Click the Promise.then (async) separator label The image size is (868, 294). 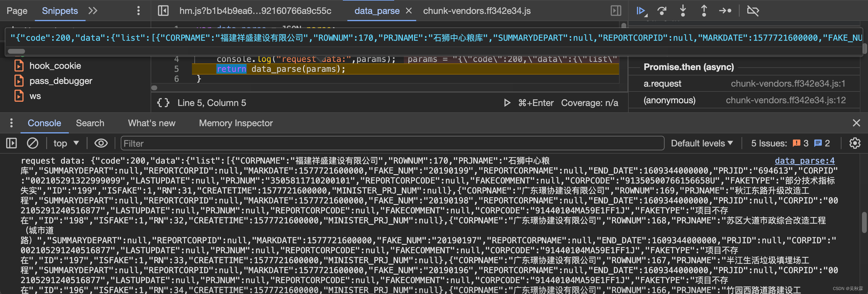pos(688,67)
